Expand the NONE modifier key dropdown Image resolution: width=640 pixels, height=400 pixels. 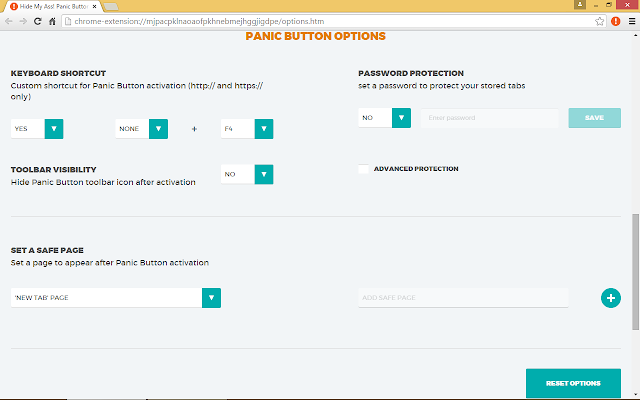[158, 129]
